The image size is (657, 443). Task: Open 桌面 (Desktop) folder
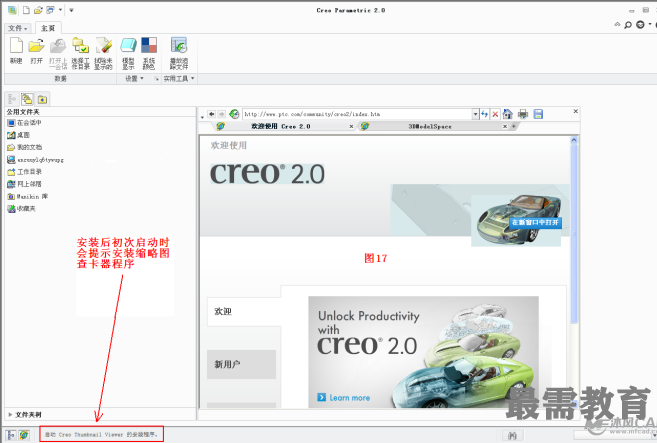click(x=19, y=135)
